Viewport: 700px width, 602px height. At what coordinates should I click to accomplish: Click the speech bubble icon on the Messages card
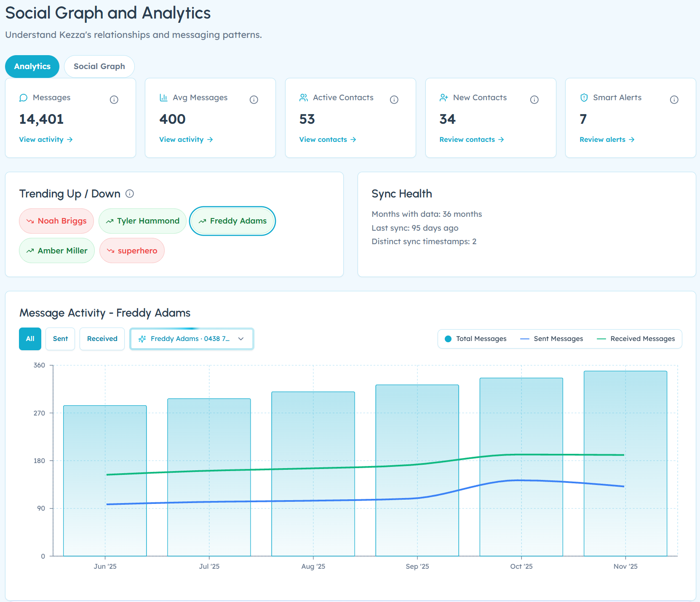24,98
